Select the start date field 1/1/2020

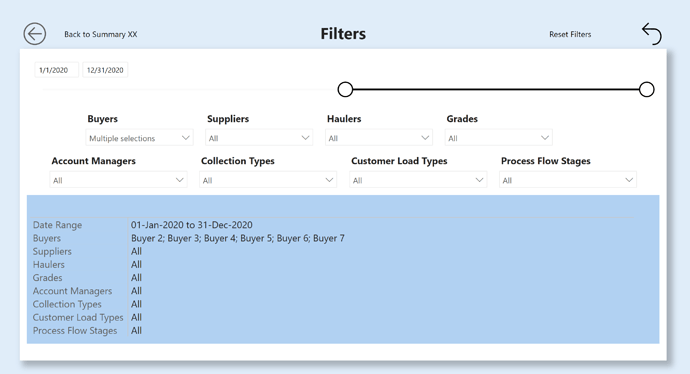point(57,70)
